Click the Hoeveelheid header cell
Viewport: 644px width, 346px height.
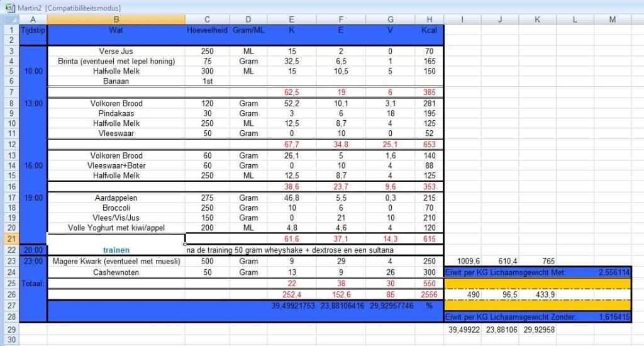pos(207,30)
